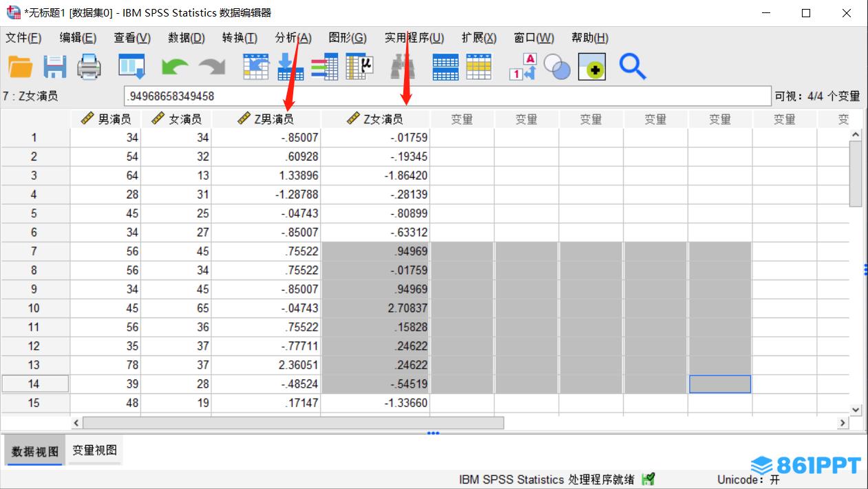This screenshot has width=868, height=489.
Task: Open the 图形(G) menu
Action: point(348,38)
